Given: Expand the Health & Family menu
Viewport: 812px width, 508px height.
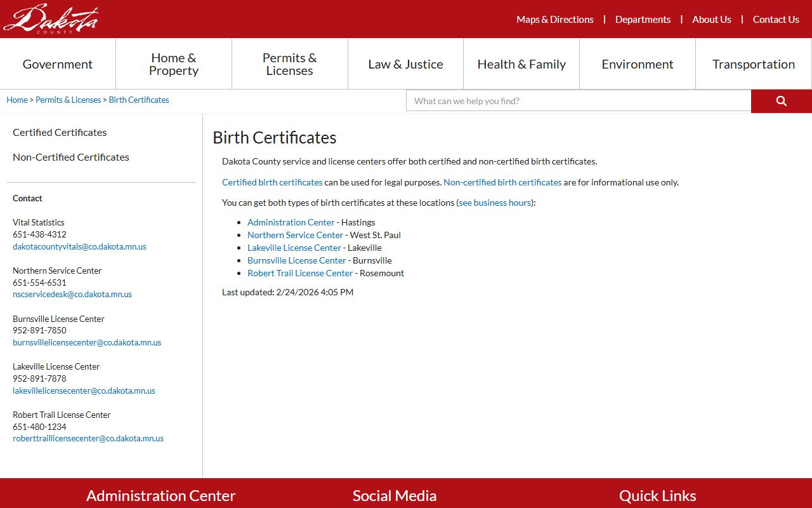Looking at the screenshot, I should pos(521,64).
